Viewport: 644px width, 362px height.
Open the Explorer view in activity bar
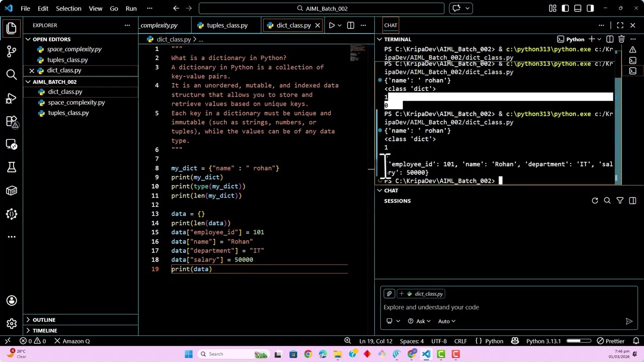[12, 28]
